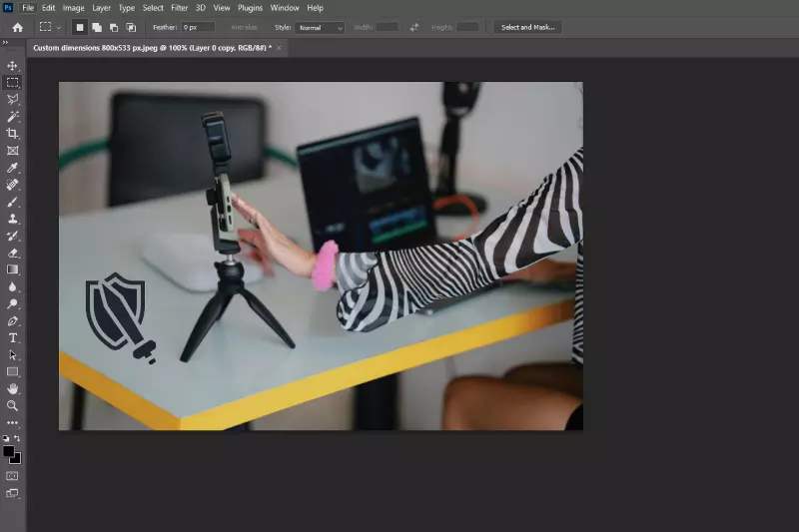Change the screen mode
The height and width of the screenshot is (532, 799).
click(x=12, y=493)
